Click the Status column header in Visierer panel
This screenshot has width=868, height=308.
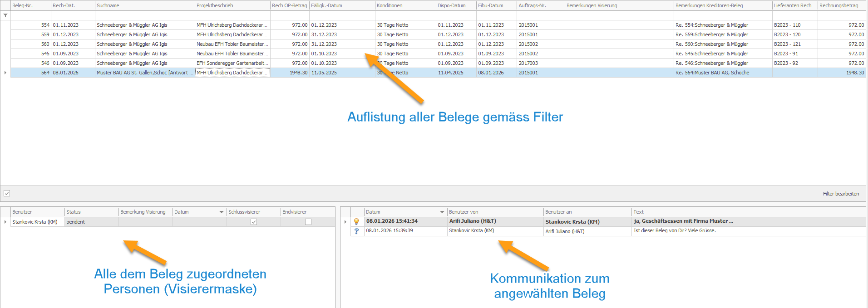click(x=92, y=212)
